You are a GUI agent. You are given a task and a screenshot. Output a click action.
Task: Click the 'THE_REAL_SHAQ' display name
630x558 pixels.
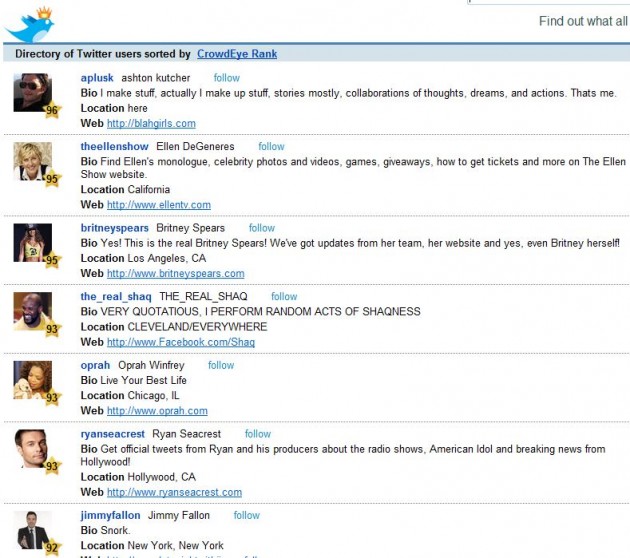coord(203,297)
